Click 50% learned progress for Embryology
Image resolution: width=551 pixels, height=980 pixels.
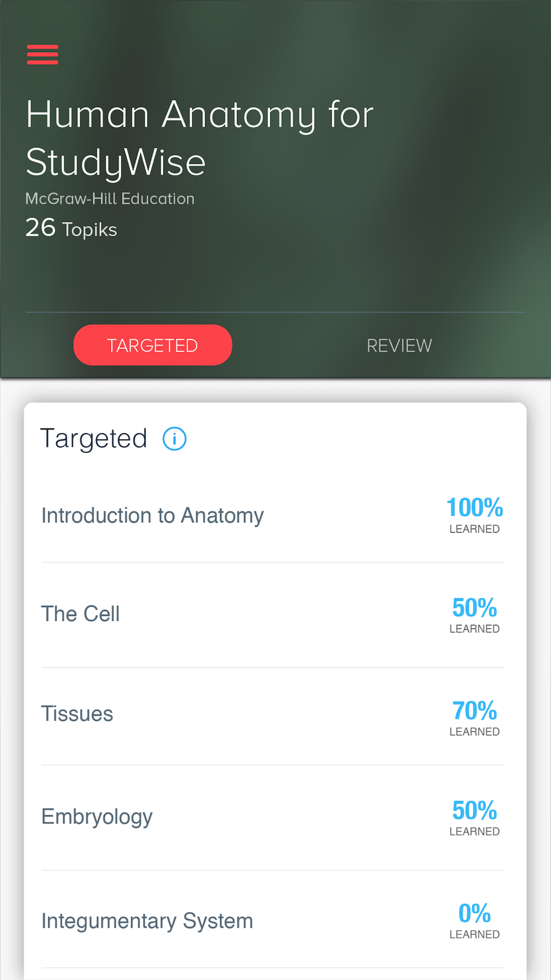pyautogui.click(x=474, y=811)
